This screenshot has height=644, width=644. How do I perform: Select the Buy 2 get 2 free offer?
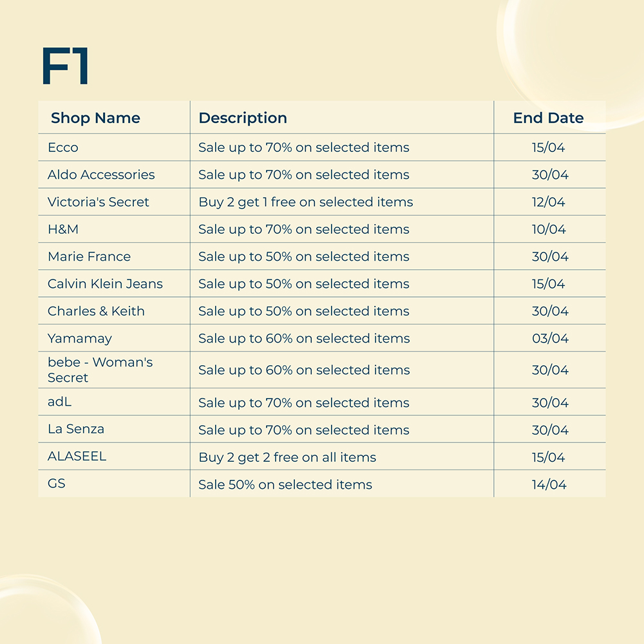click(x=287, y=457)
